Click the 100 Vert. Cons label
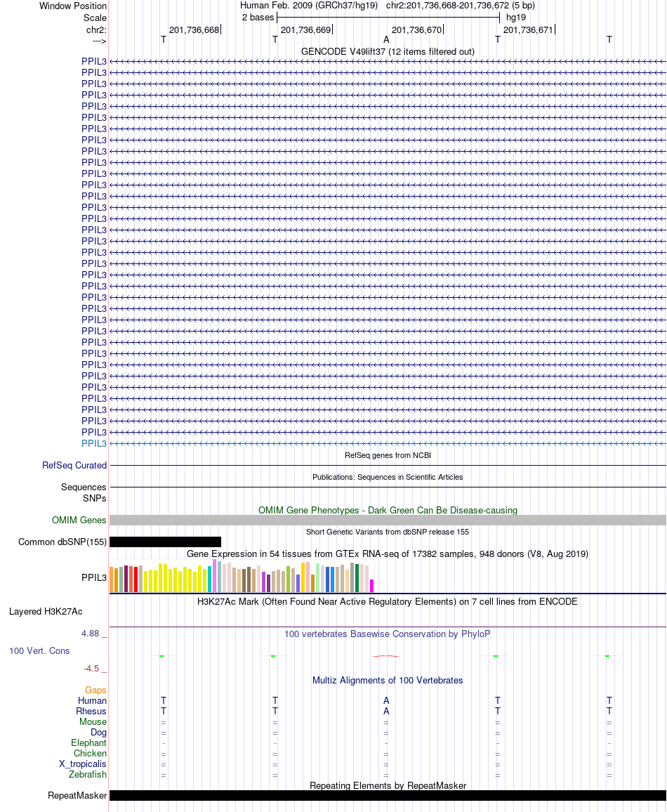The width and height of the screenshot is (667, 812). point(39,651)
